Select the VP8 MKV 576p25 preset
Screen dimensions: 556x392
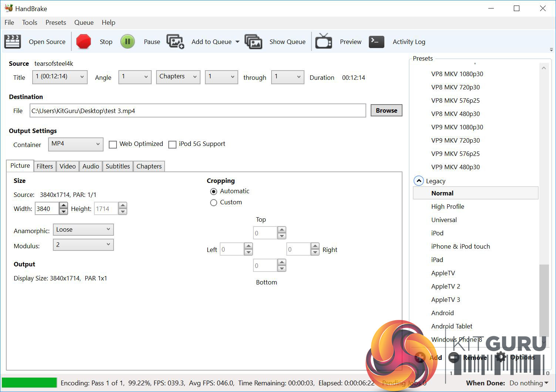(455, 100)
